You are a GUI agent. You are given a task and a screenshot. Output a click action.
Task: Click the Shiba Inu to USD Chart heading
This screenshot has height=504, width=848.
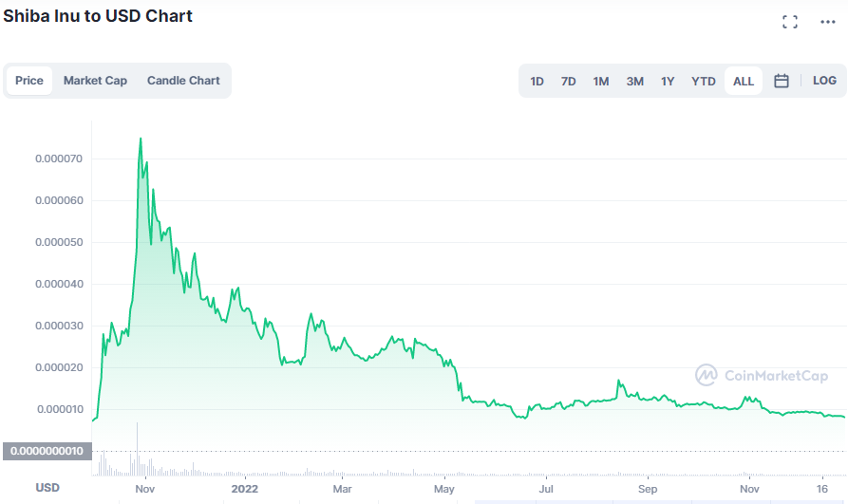tap(98, 16)
